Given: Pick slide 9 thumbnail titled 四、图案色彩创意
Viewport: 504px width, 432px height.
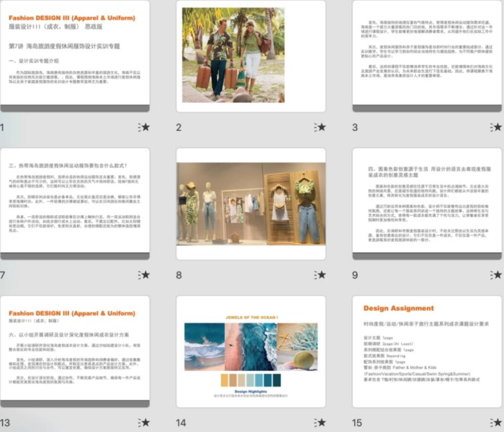Looking at the screenshot, I should pyautogui.click(x=427, y=203).
